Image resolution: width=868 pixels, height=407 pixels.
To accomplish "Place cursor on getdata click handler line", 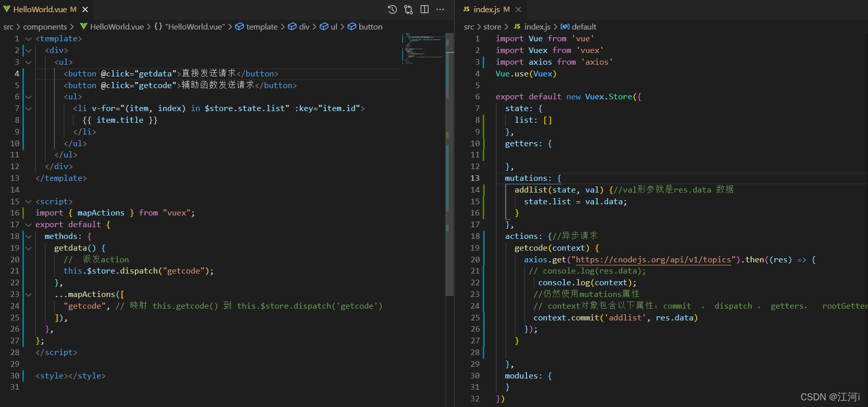I will (x=171, y=74).
